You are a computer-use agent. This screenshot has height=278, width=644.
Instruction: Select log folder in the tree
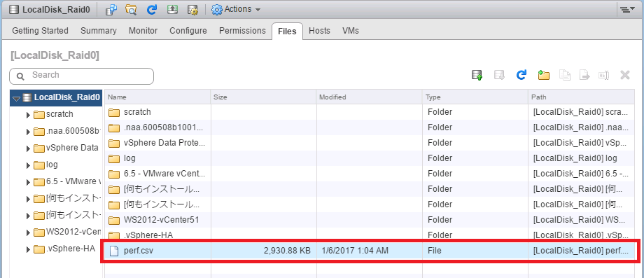point(52,165)
